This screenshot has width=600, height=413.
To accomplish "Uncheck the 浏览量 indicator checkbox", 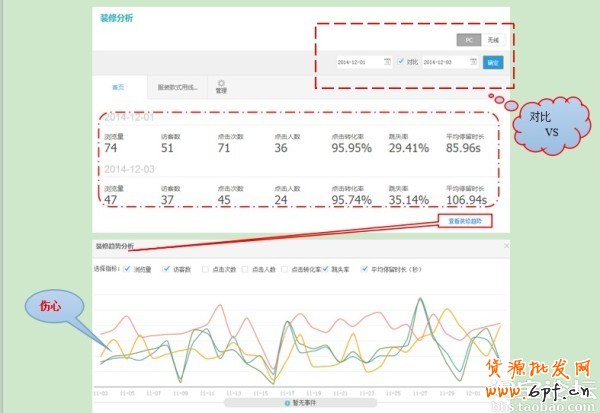I will (x=127, y=269).
